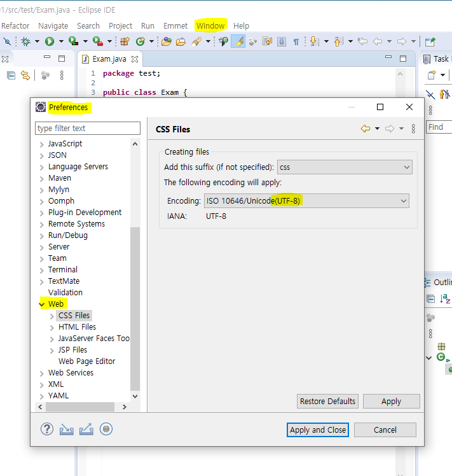Click the Collapse All icon in Package Explorer
This screenshot has height=476, width=452.
click(11, 75)
